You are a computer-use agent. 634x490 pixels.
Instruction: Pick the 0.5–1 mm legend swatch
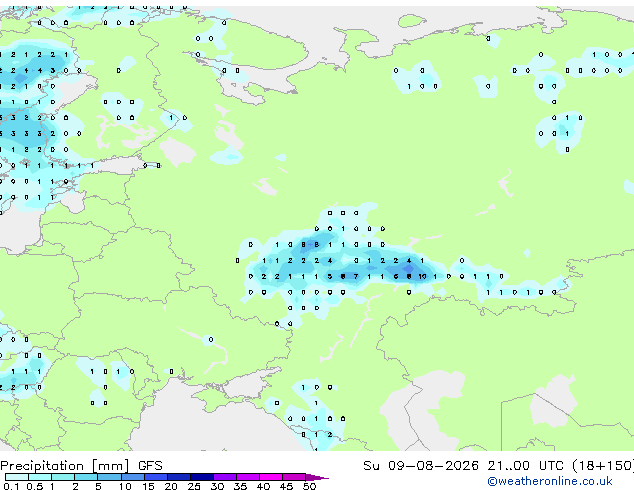40,477
